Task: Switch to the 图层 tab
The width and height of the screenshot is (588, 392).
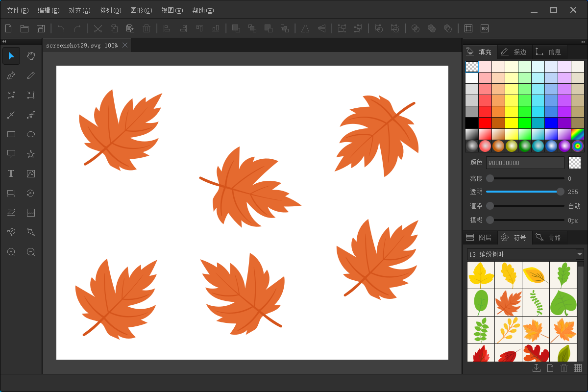Action: [x=479, y=238]
